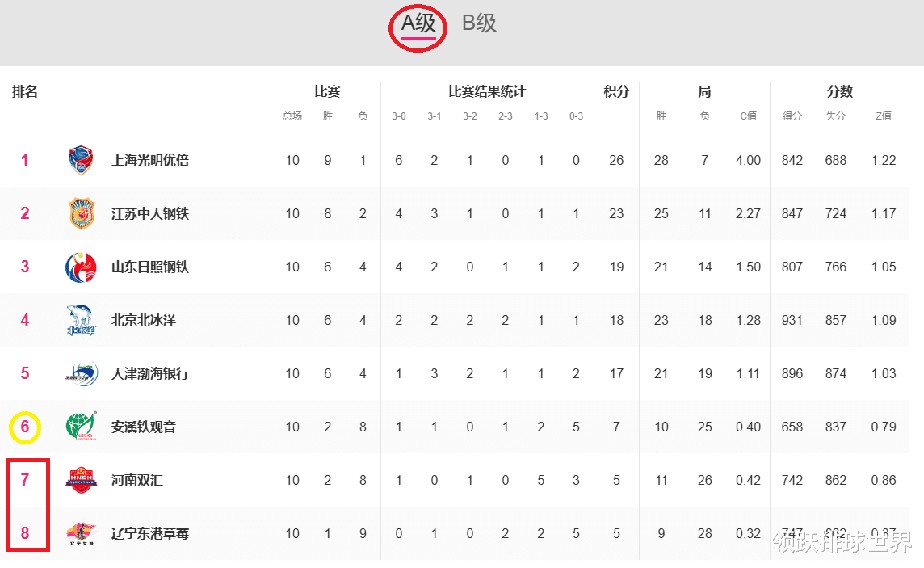Open the 上海光明优倍 team name link
924x568 pixels.
tap(150, 160)
